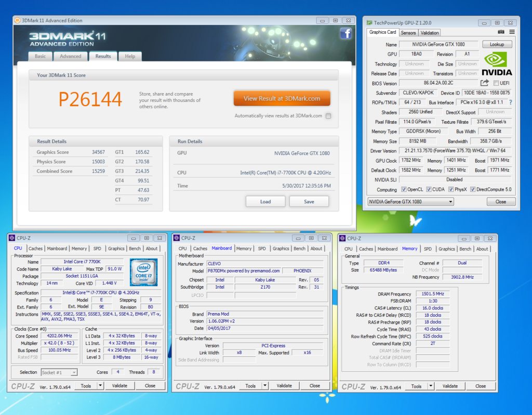Viewport: 532px width, 415px height.
Task: Click the GPU-Z title bar app icon
Action: click(x=369, y=23)
